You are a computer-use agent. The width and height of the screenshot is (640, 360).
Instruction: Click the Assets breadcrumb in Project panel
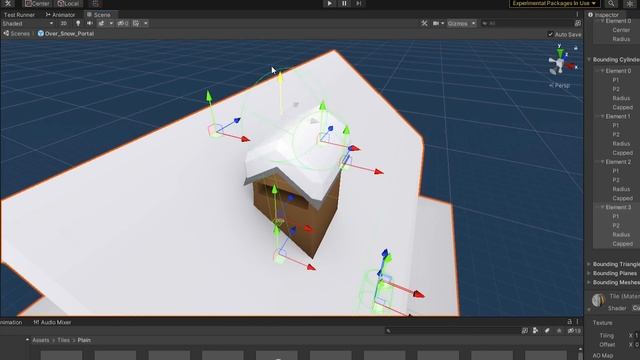[x=41, y=340]
